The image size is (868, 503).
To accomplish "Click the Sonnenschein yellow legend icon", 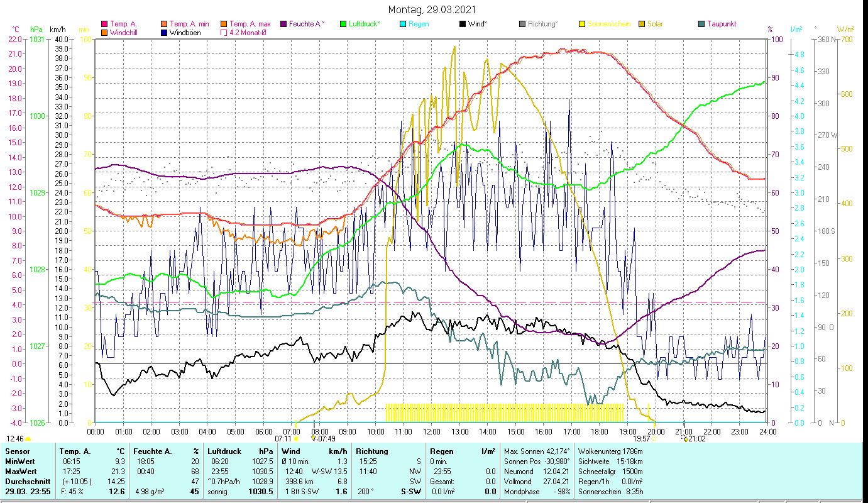I will click(582, 24).
